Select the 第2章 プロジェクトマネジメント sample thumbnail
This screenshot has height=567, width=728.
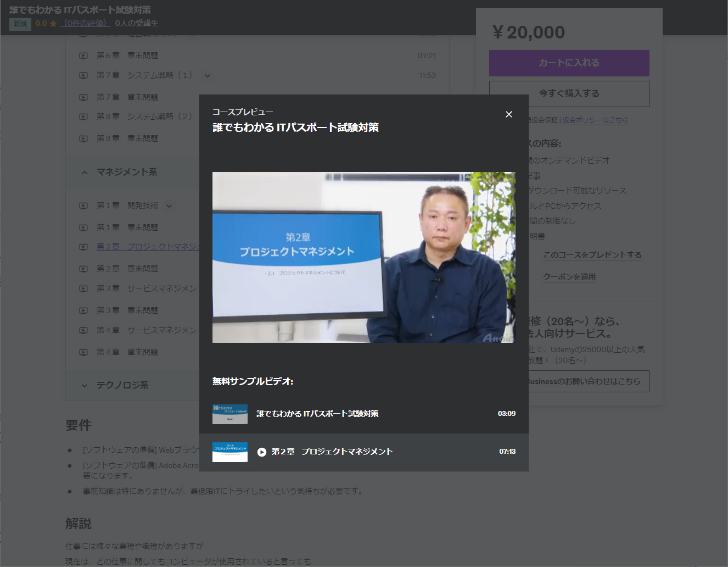(x=230, y=452)
